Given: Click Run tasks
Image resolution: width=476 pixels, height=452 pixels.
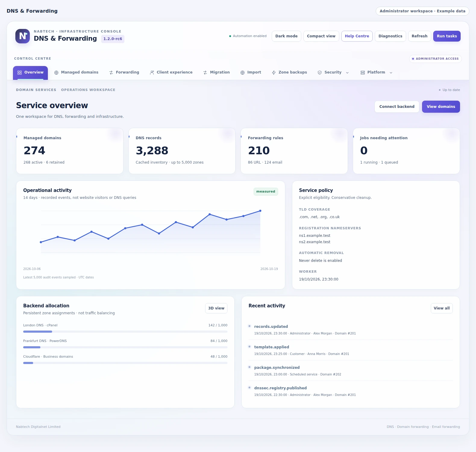Looking at the screenshot, I should (447, 36).
